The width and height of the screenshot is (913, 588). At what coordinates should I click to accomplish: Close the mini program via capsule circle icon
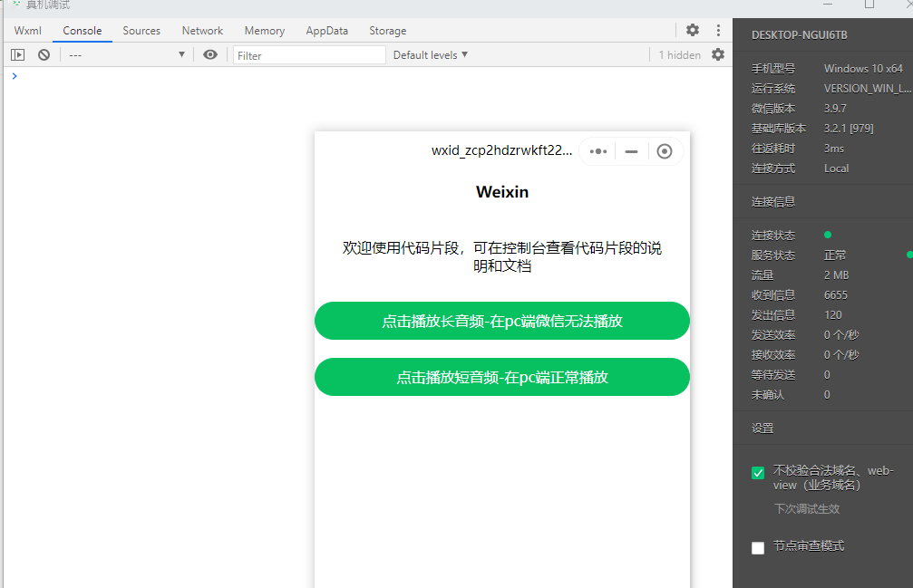point(665,151)
